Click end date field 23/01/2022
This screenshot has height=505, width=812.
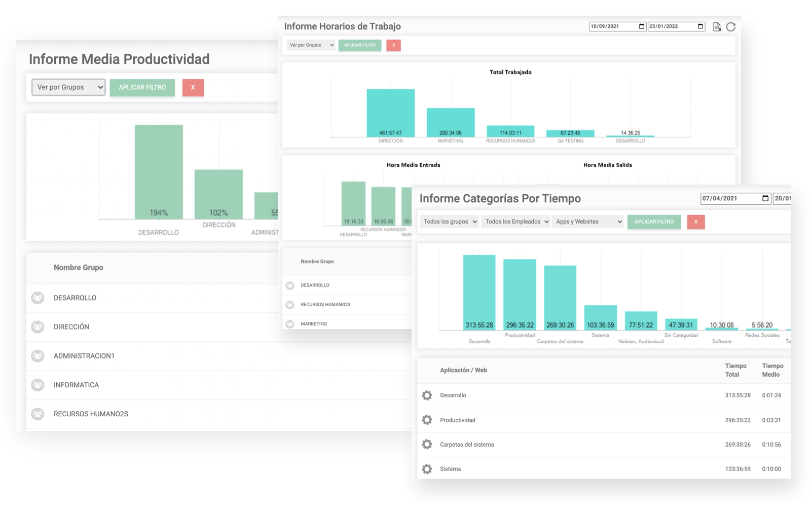[676, 26]
